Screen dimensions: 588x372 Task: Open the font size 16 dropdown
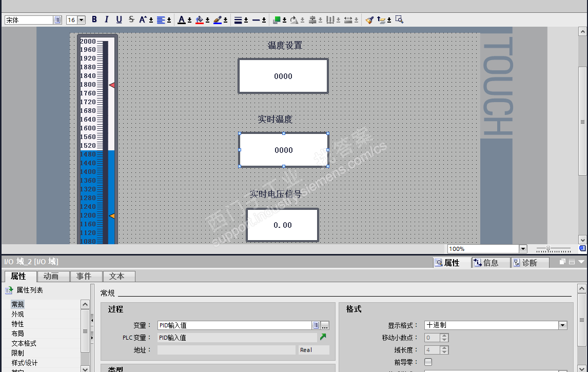tap(82, 20)
